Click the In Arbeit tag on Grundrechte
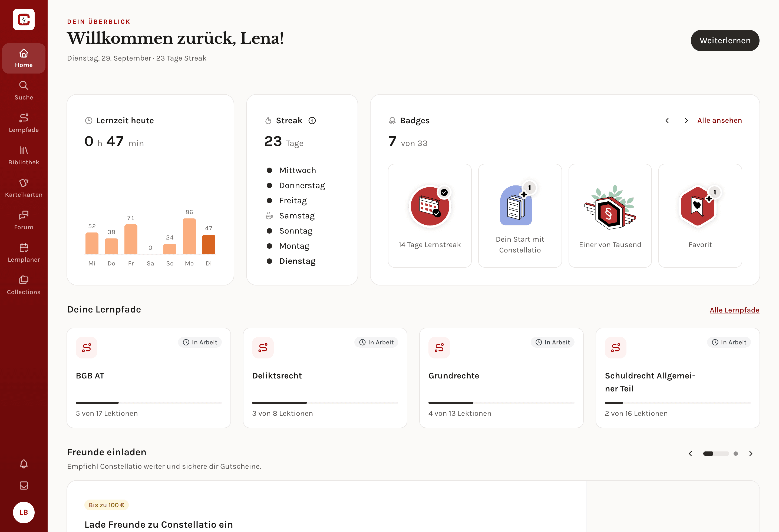Viewport: 779px width, 532px height. pos(552,343)
